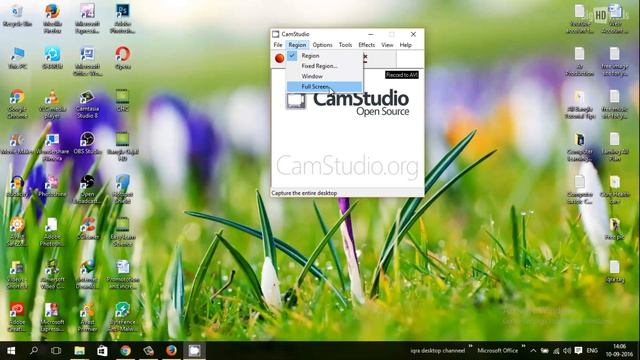Open the VLC media player desktop shortcut
This screenshot has height=360, width=640.
click(x=52, y=104)
